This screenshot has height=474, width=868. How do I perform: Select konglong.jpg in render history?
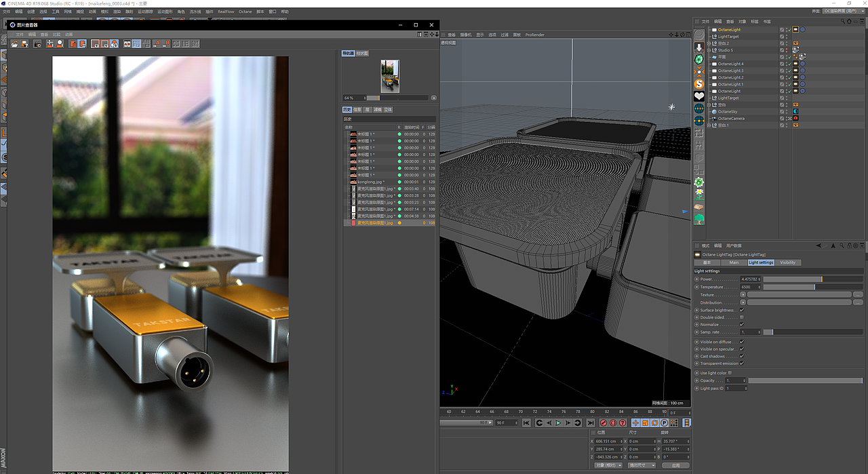[x=370, y=182]
